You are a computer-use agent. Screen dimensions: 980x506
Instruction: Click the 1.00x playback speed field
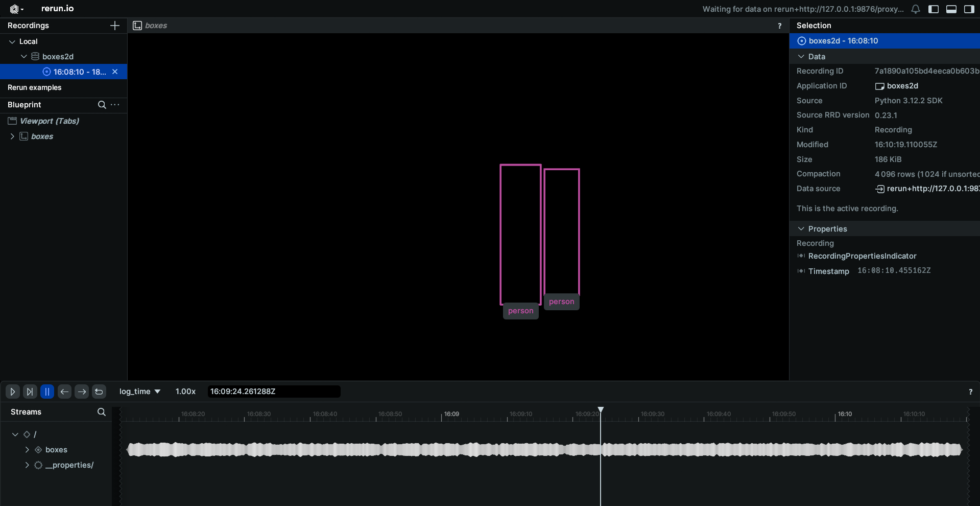185,392
